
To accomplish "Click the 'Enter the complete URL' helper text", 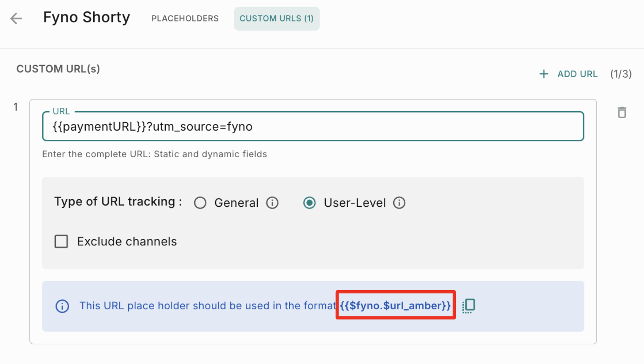I will coord(155,154).
